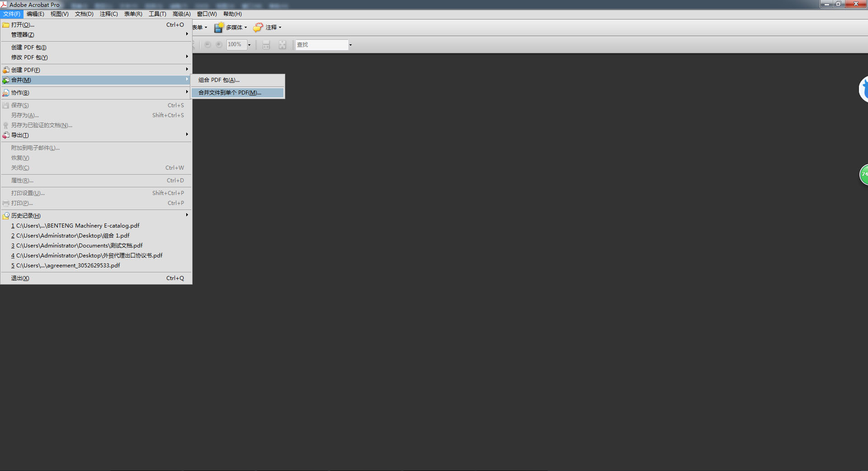Image resolution: width=868 pixels, height=471 pixels.
Task: Click the multimedia film icon in toolbar
Action: pos(219,28)
